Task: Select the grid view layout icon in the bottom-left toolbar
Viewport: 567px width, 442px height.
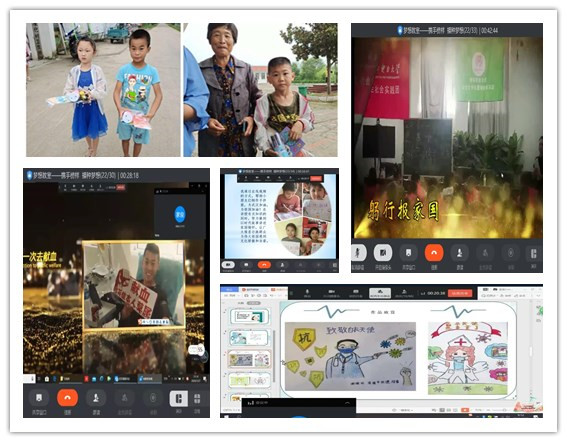Action: click(x=197, y=398)
